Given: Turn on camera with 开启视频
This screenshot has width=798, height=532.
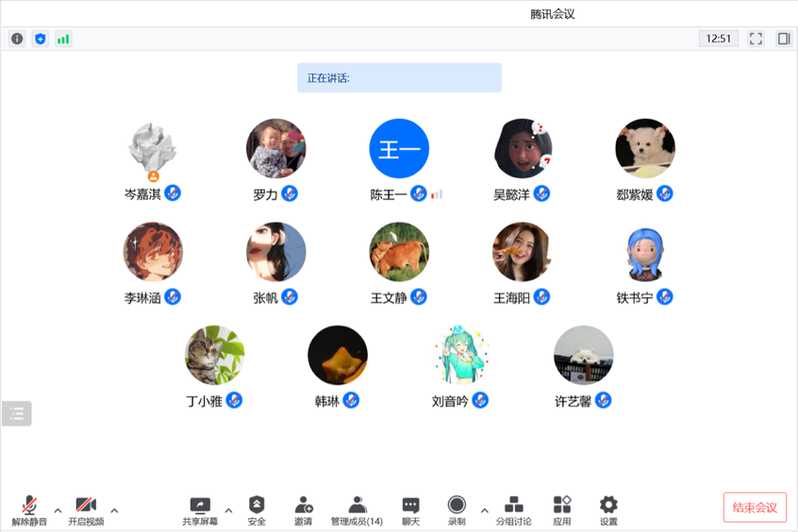Looking at the screenshot, I should [x=86, y=510].
